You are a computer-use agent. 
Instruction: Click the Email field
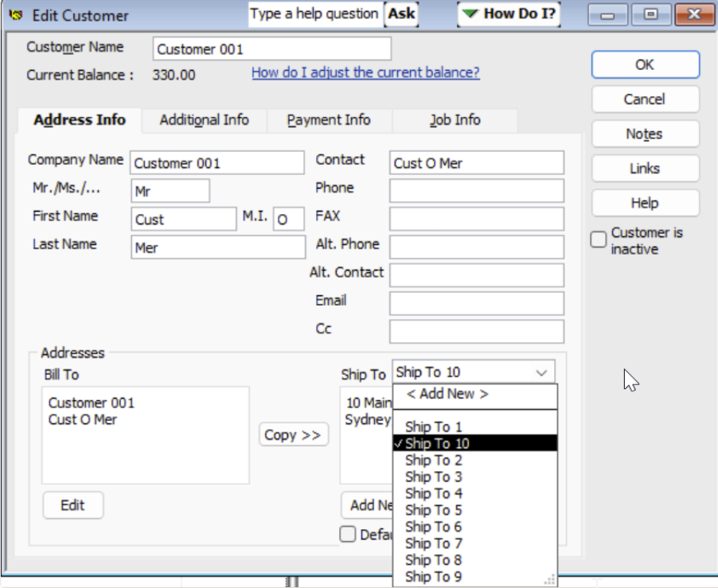pyautogui.click(x=477, y=303)
